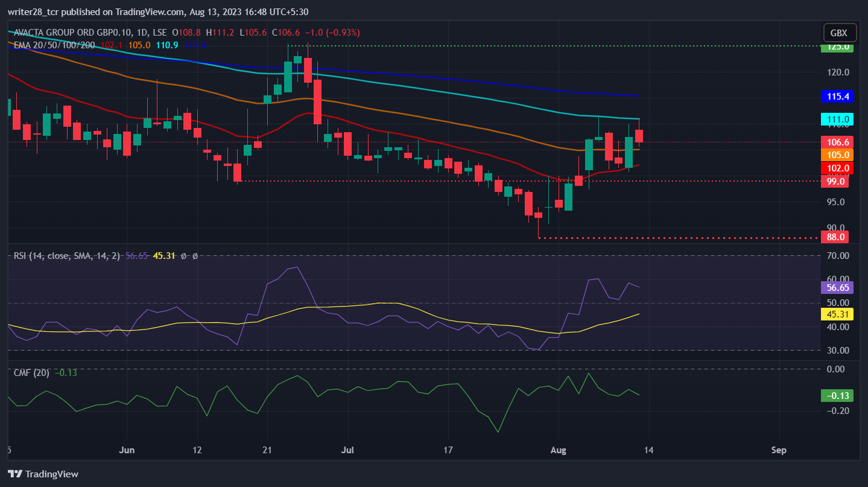This screenshot has height=487, width=868.
Task: Click the H111.2 high value in legend
Action: coord(220,33)
